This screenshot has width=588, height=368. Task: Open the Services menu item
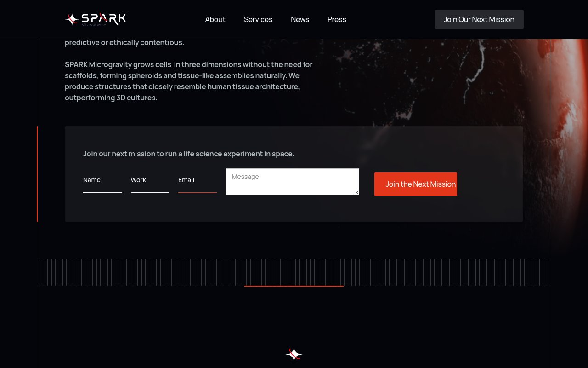coord(258,19)
